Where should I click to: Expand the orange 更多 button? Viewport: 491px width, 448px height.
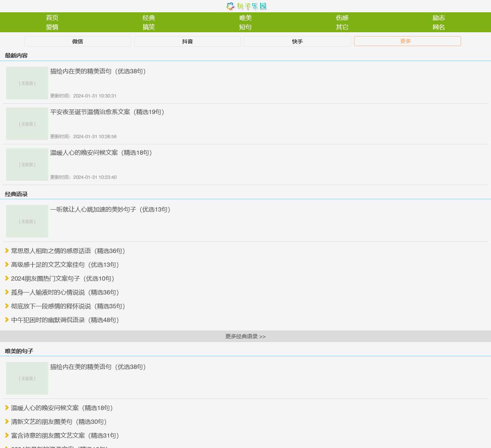pos(407,41)
